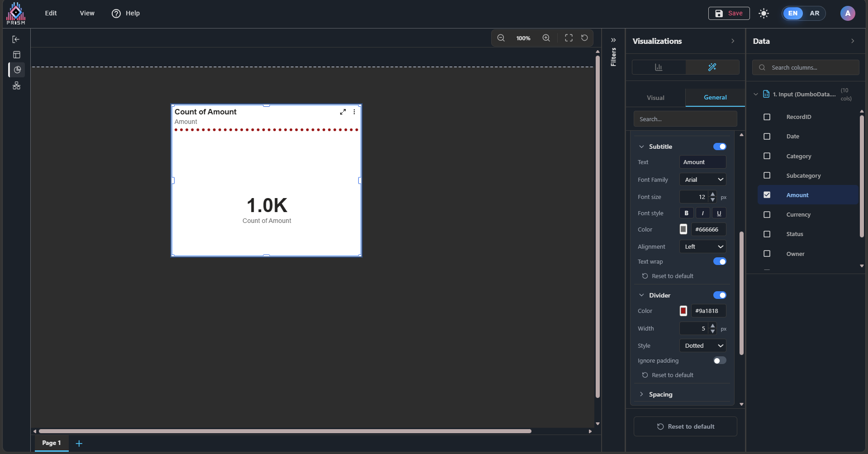Switch to the format visual wand icon
Viewport: 868px width, 454px height.
(x=712, y=67)
